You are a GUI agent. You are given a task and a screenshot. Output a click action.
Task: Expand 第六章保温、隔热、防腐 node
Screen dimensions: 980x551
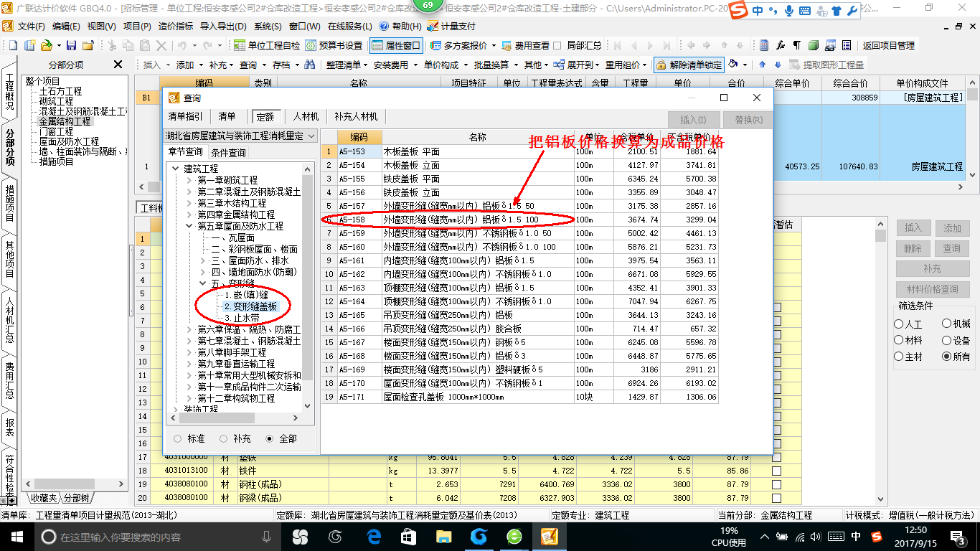[x=189, y=329]
